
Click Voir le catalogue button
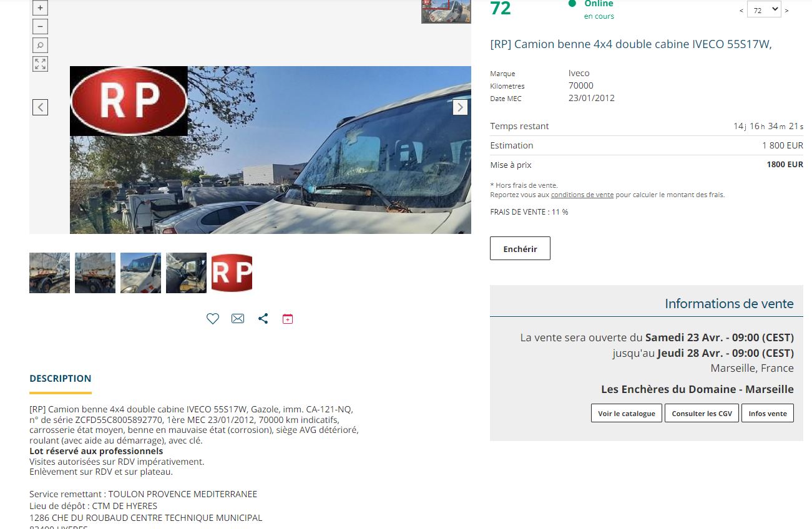627,413
